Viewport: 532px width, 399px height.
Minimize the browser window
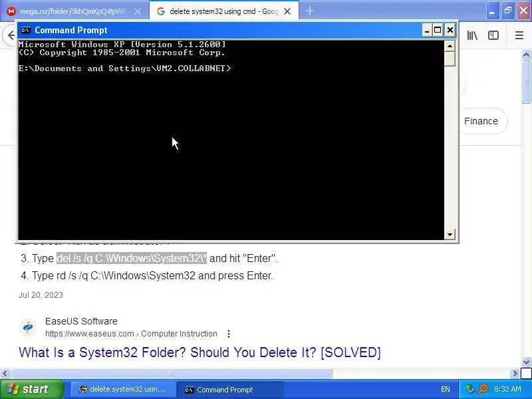point(491,11)
